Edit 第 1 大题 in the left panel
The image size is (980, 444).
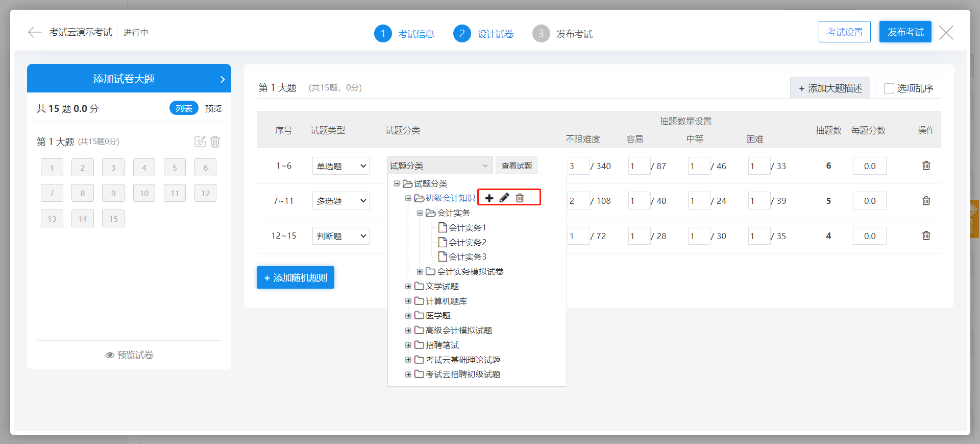pos(200,142)
